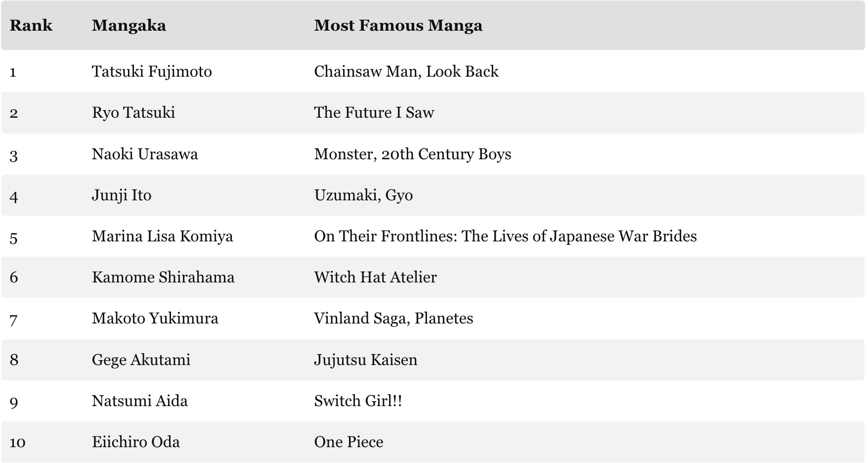Click The Future I Saw entry
This screenshot has width=868, height=463.
pyautogui.click(x=374, y=113)
